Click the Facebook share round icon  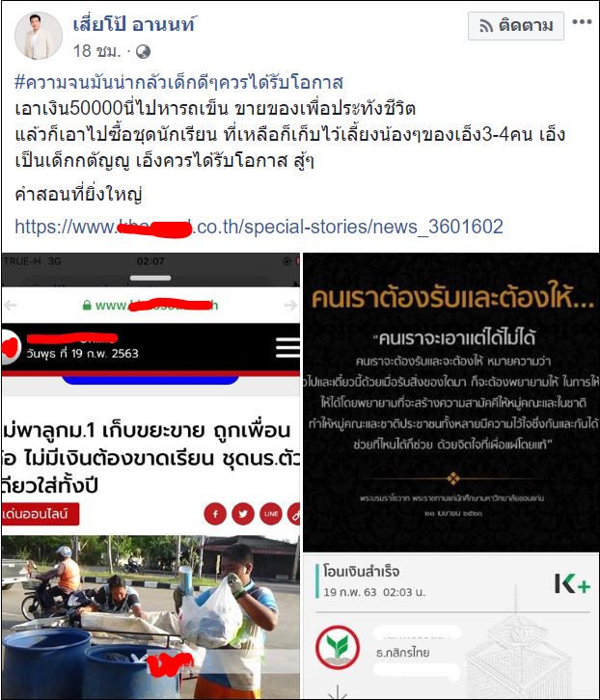(215, 514)
